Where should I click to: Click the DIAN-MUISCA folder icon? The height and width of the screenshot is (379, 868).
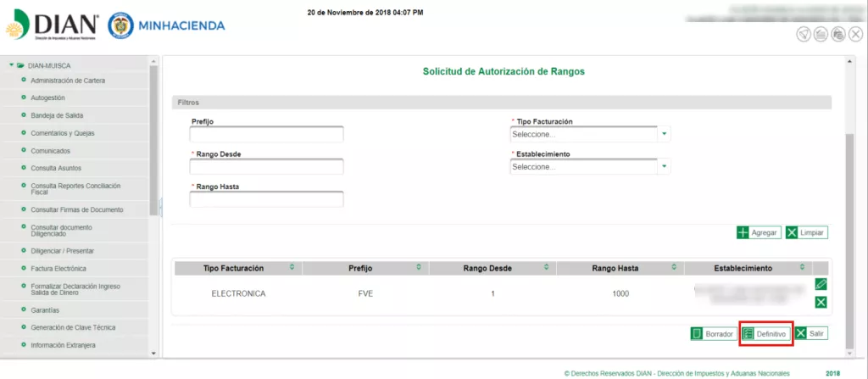20,65
